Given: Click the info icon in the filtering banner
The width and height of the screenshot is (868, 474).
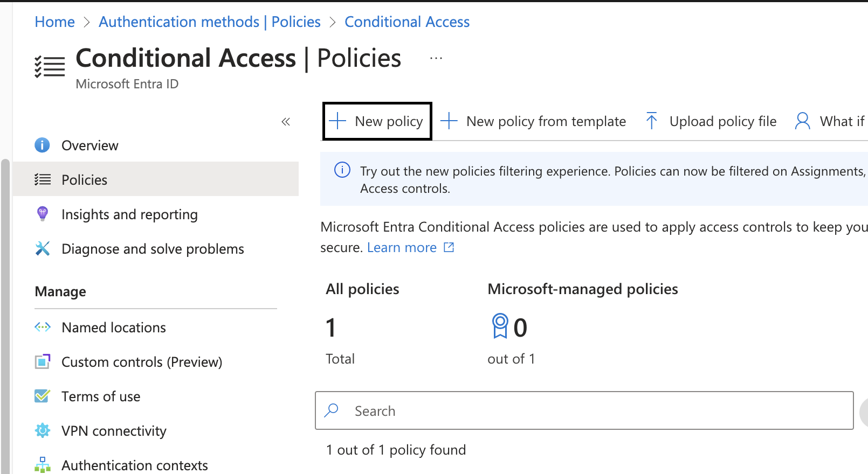Looking at the screenshot, I should (x=342, y=170).
